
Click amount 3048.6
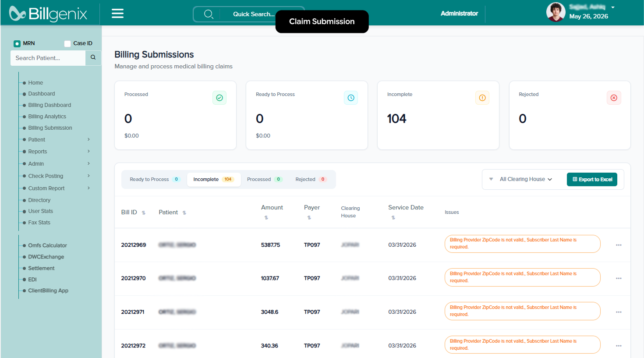point(269,312)
